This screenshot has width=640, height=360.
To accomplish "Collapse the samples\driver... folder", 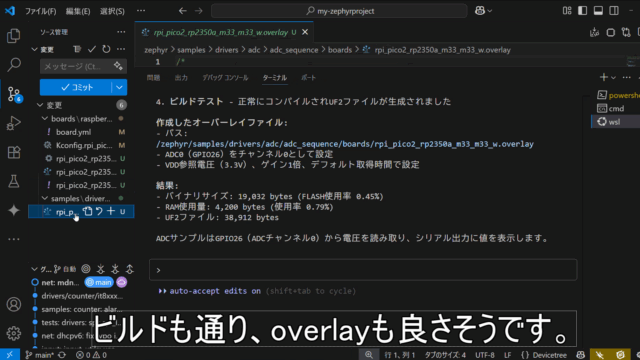I will tap(45, 198).
